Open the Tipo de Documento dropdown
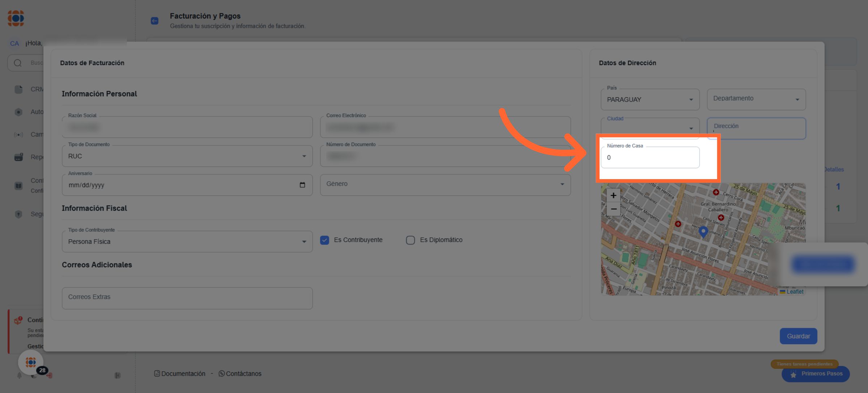The width and height of the screenshot is (868, 393). click(187, 156)
